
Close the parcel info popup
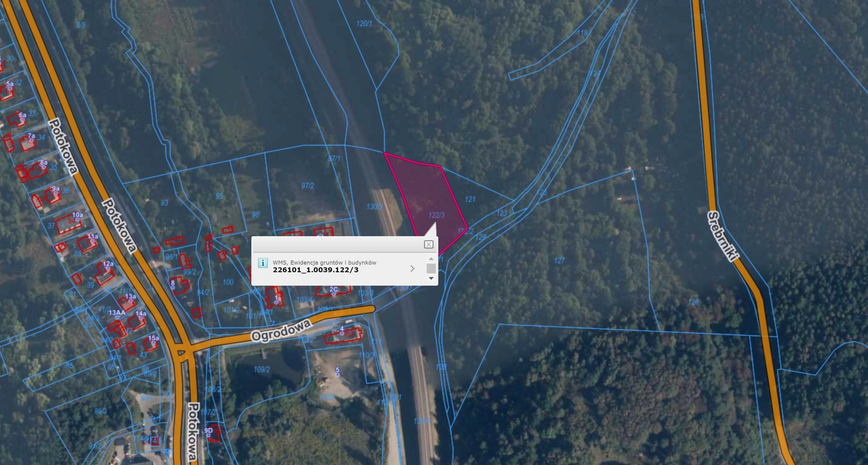(x=428, y=244)
